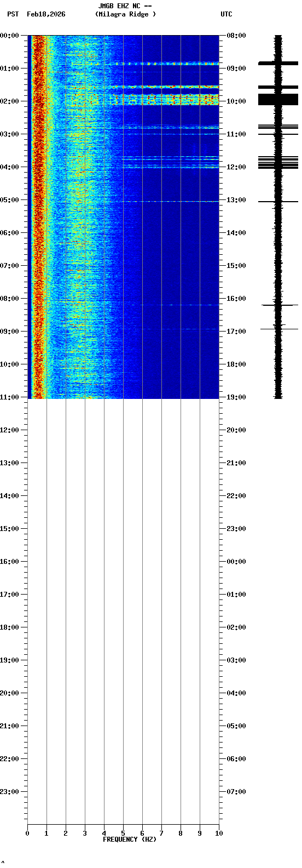Click the 14:00 PST time label

tap(9, 496)
